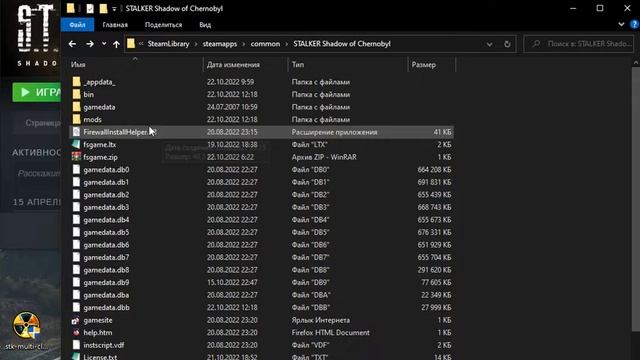
Task: Expand the ribbon with the chevron
Action: pos(621,24)
